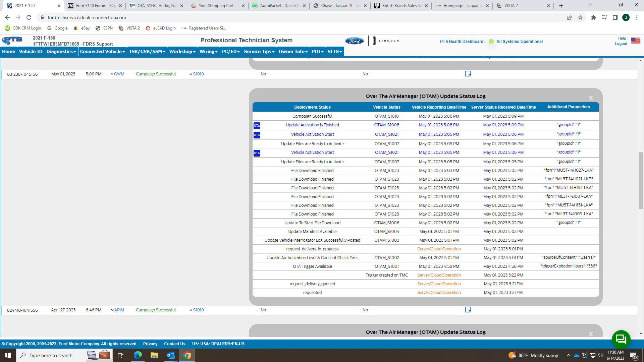Open the Contact Us page
644x362 pixels.
tap(174, 344)
